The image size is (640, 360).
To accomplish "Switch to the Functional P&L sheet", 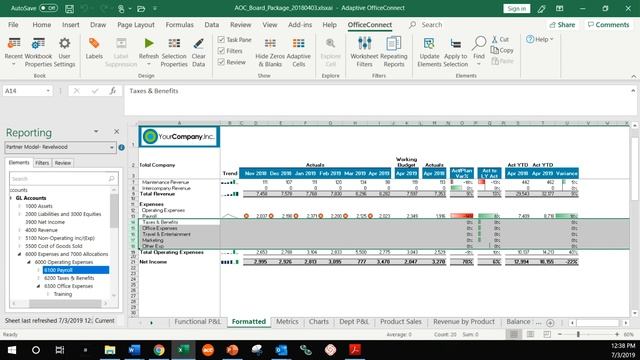I will tap(198, 322).
